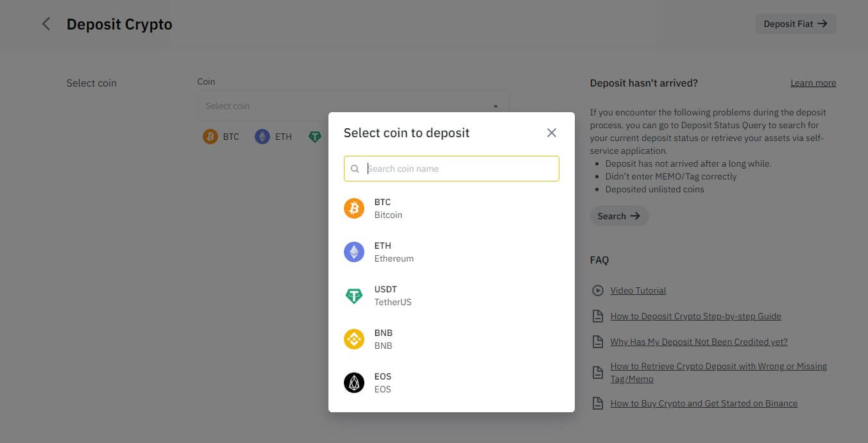
Task: Click the BNB logo icon in the list
Action: [354, 339]
